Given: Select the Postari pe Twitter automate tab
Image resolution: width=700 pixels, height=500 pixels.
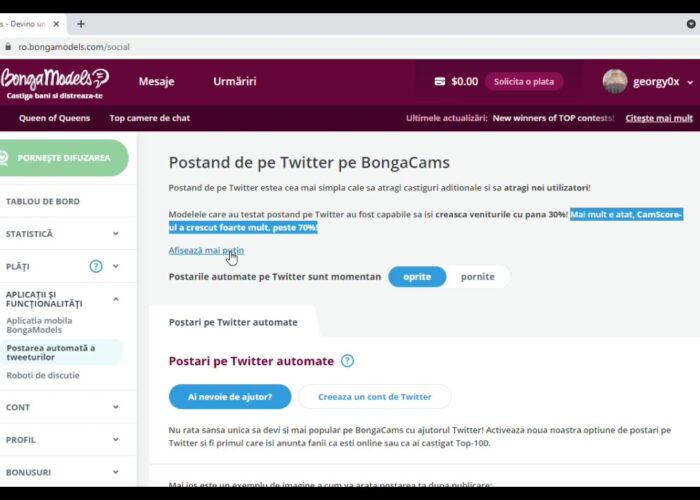Looking at the screenshot, I should pyautogui.click(x=233, y=322).
